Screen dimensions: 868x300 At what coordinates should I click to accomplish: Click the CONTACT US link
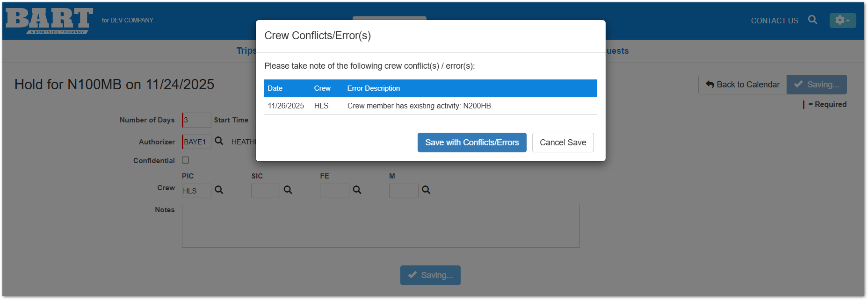click(x=774, y=21)
